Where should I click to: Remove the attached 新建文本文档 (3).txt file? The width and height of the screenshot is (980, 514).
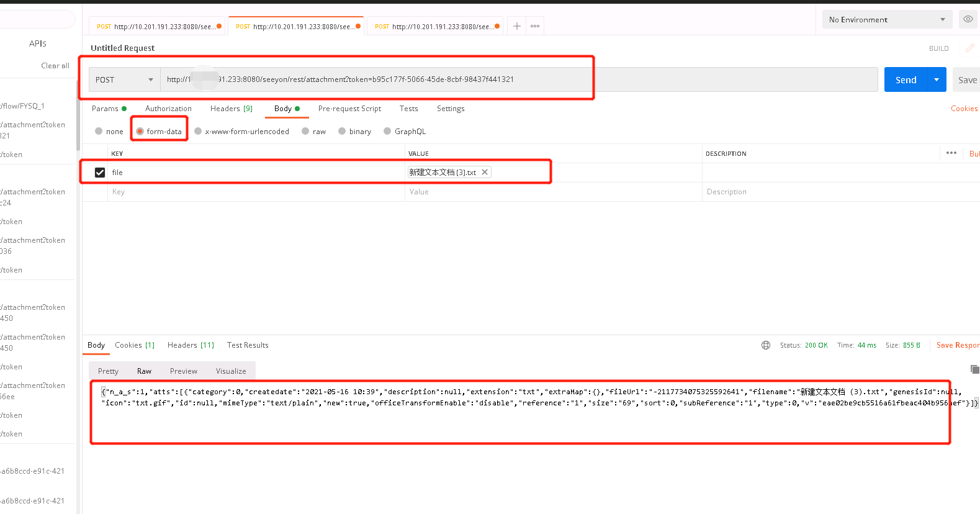click(x=485, y=172)
